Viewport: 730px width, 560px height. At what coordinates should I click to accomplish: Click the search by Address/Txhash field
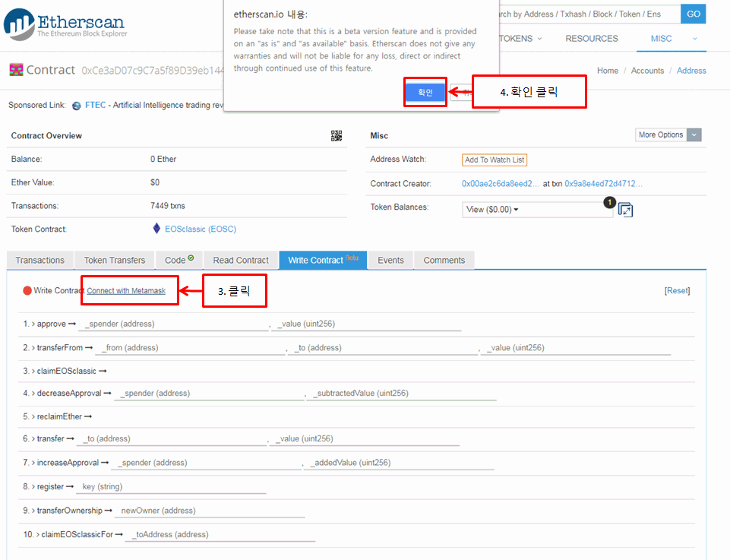(589, 14)
